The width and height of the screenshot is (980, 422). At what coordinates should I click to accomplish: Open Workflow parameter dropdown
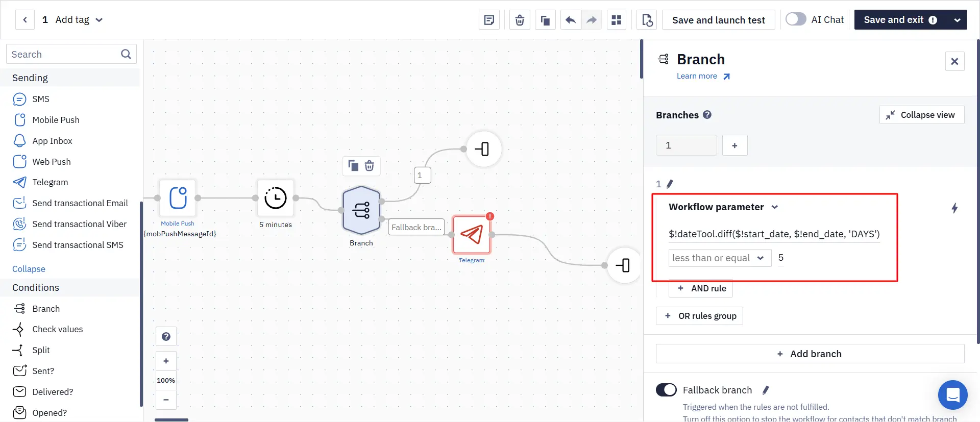click(x=723, y=207)
